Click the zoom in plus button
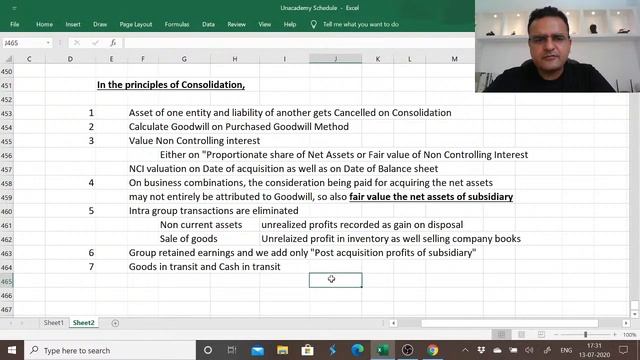This screenshot has width=640, height=360. 615,335
